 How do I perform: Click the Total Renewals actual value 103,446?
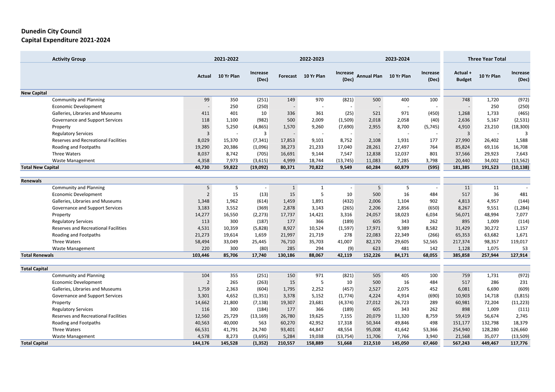[x=200, y=255]
